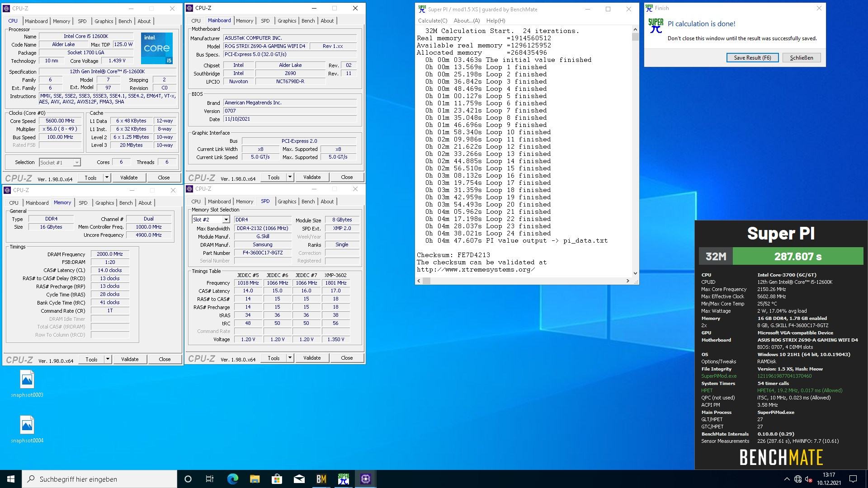Click the 287.607 s result bar
The height and width of the screenshot is (488, 868).
[797, 257]
